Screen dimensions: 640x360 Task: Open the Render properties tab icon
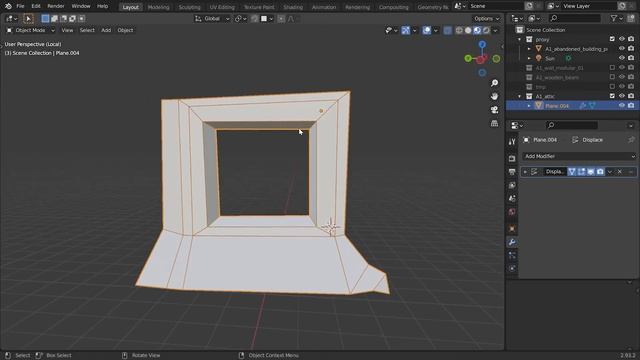pyautogui.click(x=512, y=158)
